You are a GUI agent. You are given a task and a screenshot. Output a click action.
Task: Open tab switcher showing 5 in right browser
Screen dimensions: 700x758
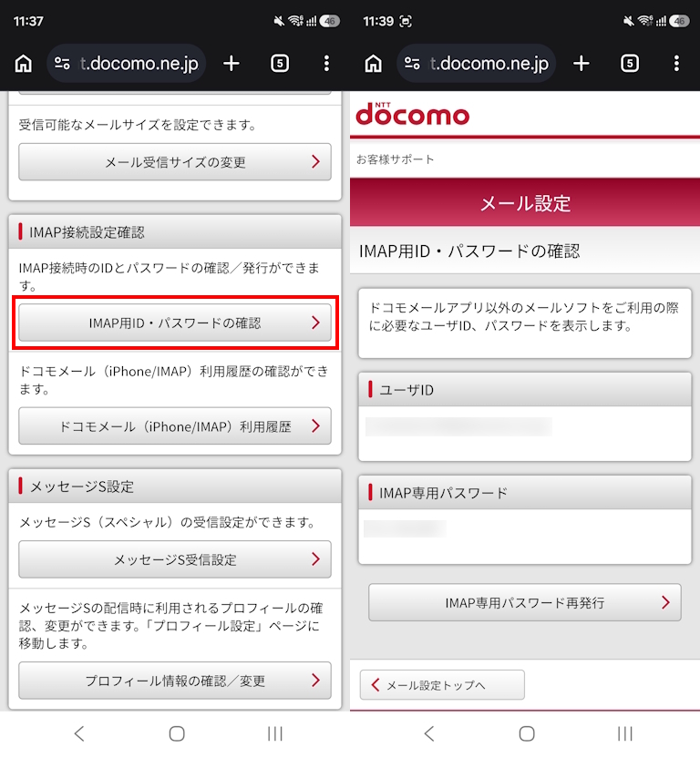pos(630,64)
